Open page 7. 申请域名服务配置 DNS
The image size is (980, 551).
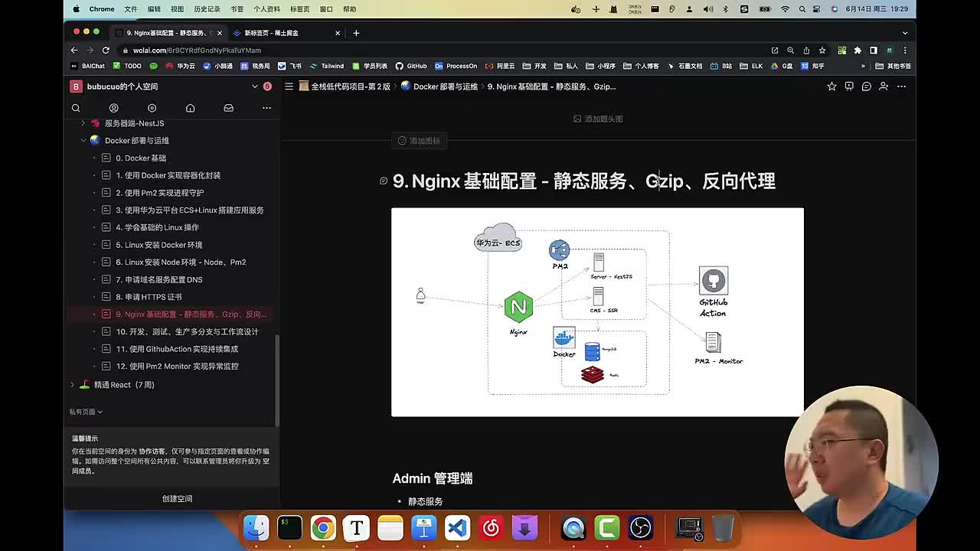[159, 279]
